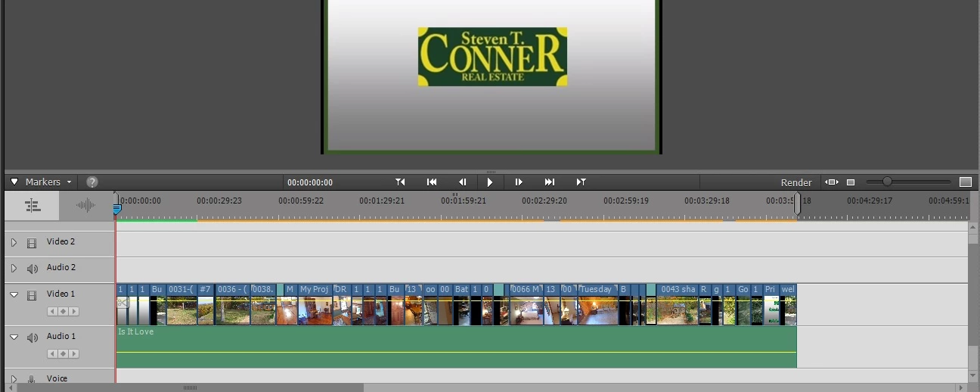The image size is (980, 392).
Task: Toggle add/remove keyframe on Audio 1
Action: 63,354
